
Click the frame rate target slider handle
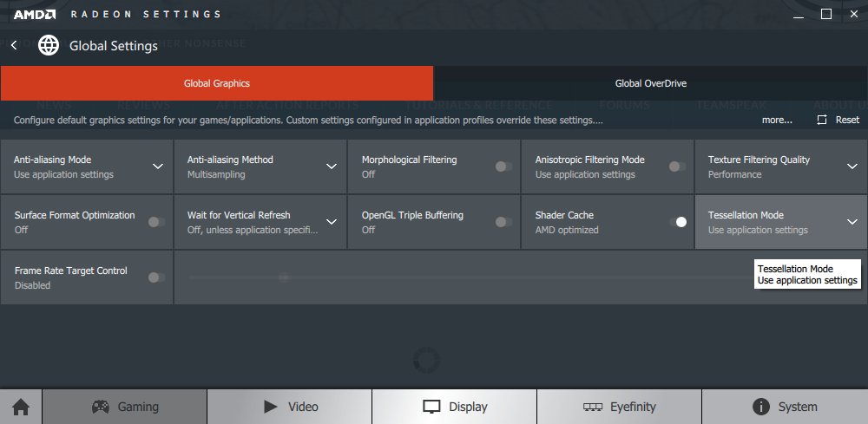[x=284, y=277]
